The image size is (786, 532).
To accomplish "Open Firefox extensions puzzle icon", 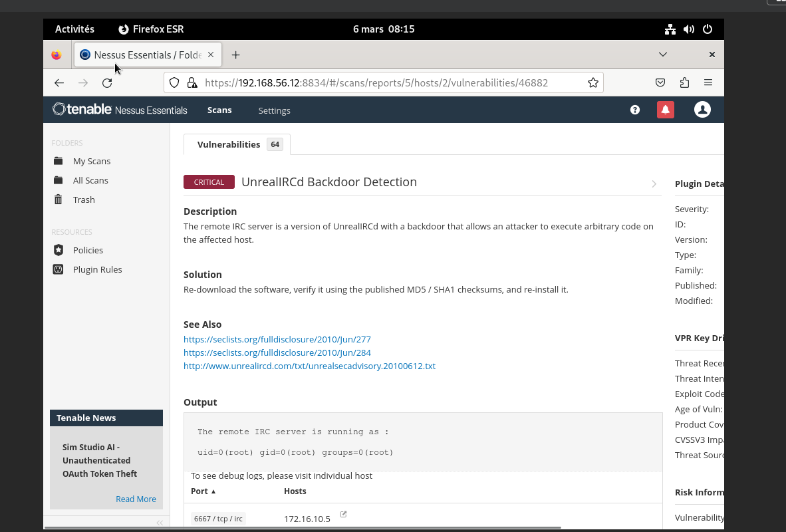I will click(684, 82).
